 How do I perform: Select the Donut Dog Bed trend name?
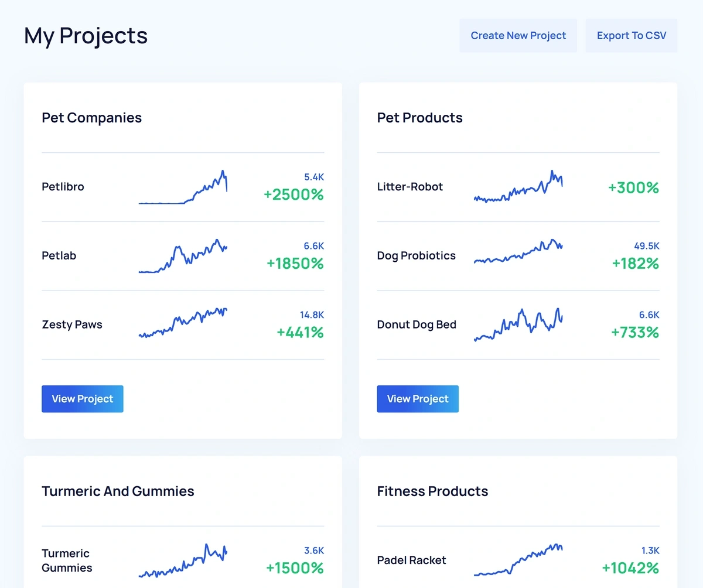417,325
